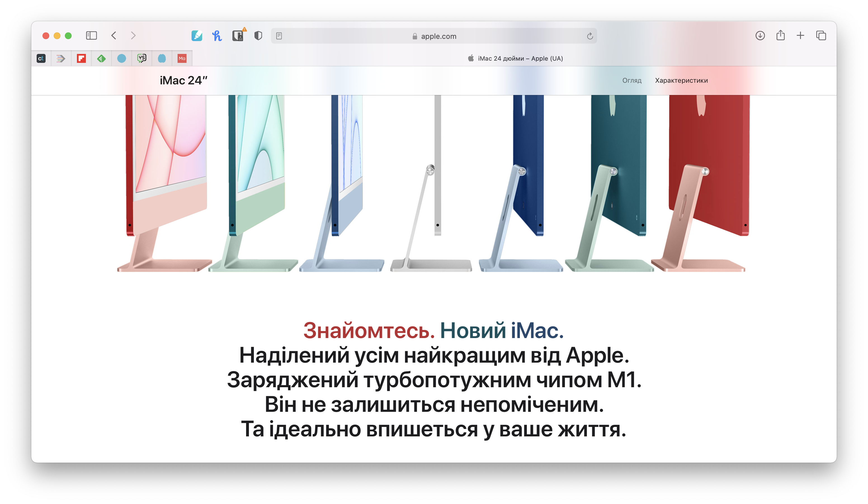Open the Share menu
868x504 pixels.
click(780, 35)
